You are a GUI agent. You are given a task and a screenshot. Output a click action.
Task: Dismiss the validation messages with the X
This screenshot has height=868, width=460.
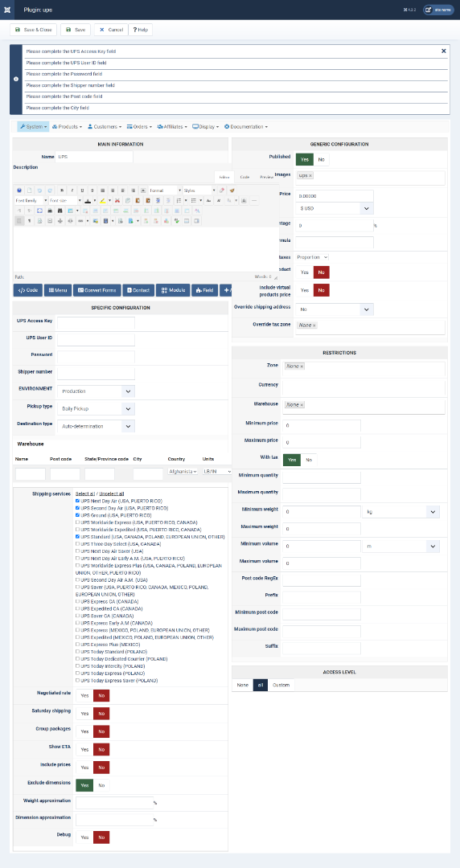pyautogui.click(x=443, y=51)
